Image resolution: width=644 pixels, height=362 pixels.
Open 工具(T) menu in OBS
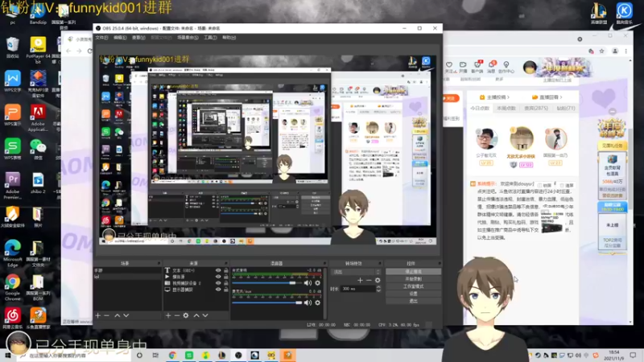(210, 37)
